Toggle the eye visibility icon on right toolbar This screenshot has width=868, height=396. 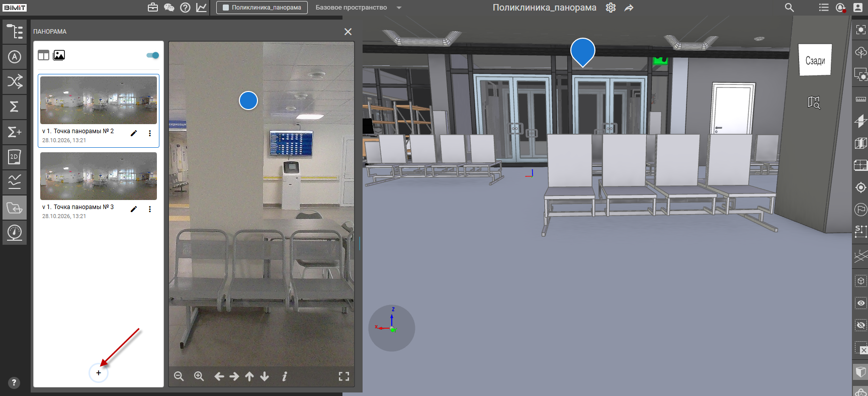point(860,303)
